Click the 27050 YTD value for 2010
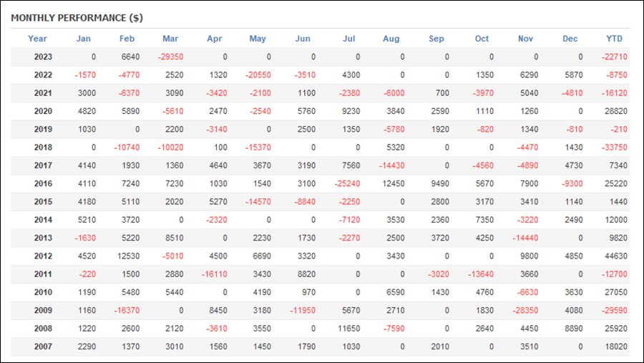The width and height of the screenshot is (644, 363). coord(616,292)
